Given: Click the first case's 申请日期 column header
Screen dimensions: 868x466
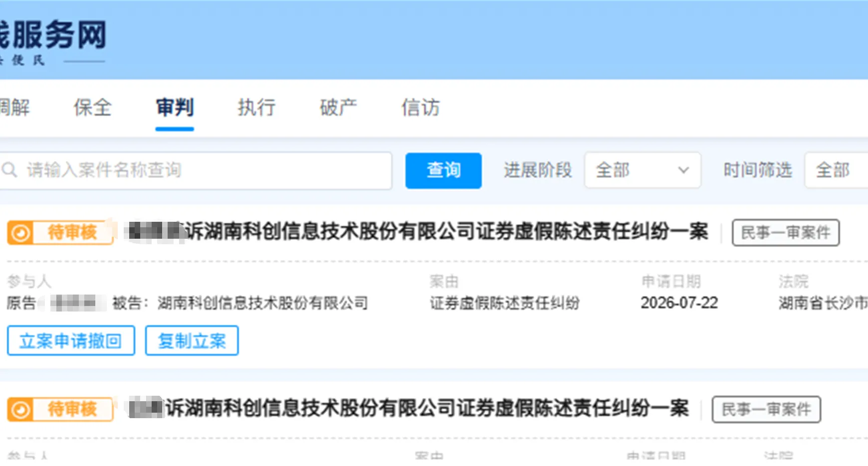Looking at the screenshot, I should tap(671, 282).
